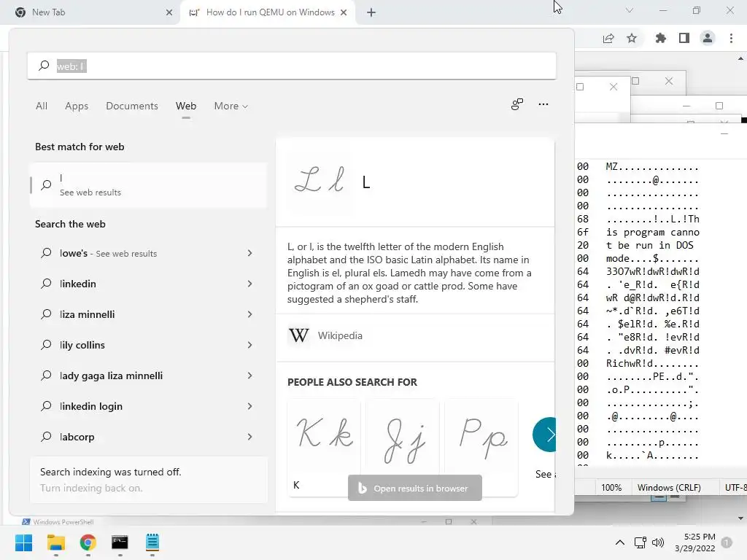Show hidden system tray icons
This screenshot has width=747, height=560.
point(619,542)
